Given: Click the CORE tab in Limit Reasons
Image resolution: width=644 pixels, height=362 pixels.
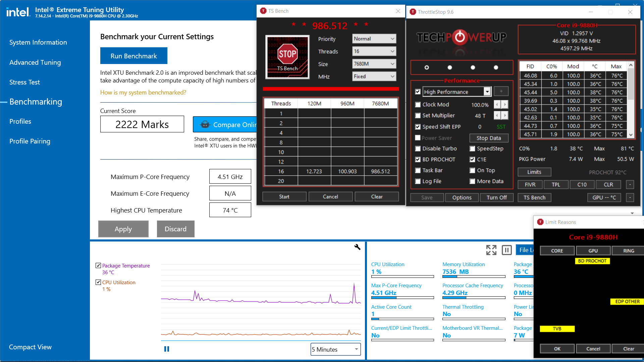Looking at the screenshot, I should pos(557,251).
